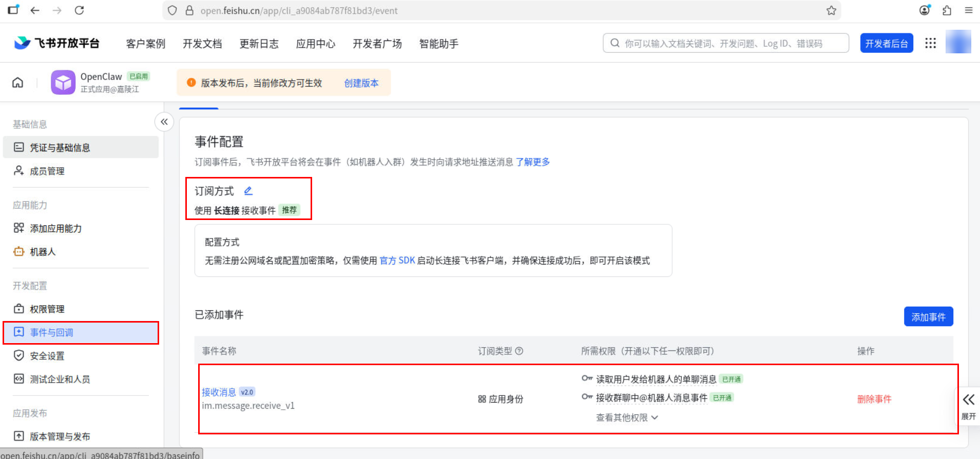Click the 推荐 tag
The width and height of the screenshot is (980, 459).
290,210
